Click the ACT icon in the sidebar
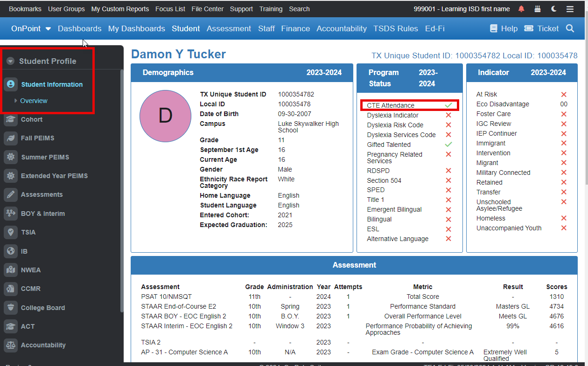 (10, 326)
